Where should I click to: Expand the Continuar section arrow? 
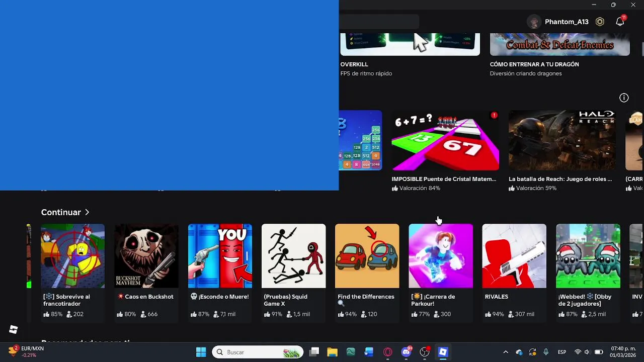coord(87,212)
